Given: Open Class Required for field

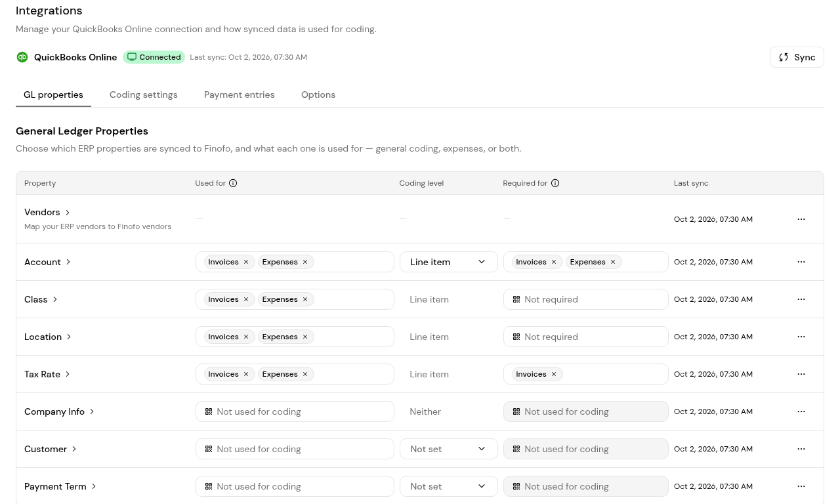Looking at the screenshot, I should coord(585,299).
